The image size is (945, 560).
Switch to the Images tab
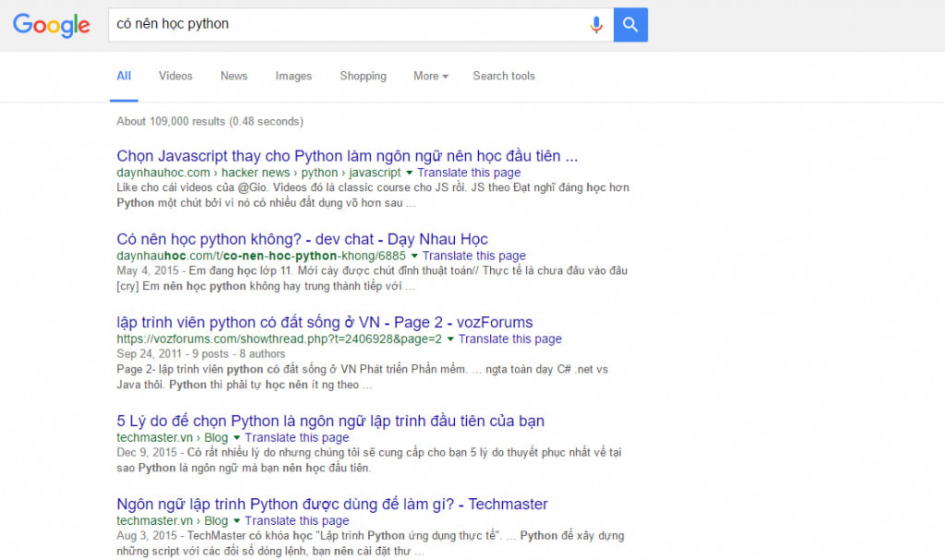[293, 76]
